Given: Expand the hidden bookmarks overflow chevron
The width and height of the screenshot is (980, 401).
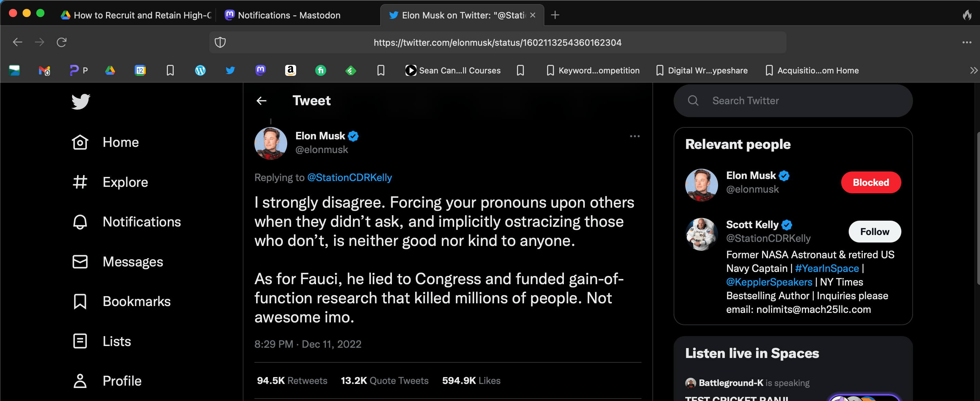Looking at the screenshot, I should tap(973, 70).
